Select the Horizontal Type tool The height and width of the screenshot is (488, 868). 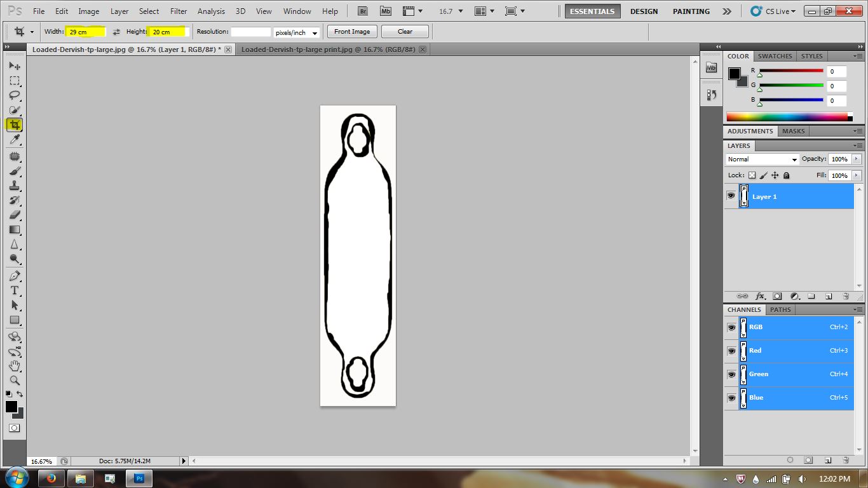(14, 290)
